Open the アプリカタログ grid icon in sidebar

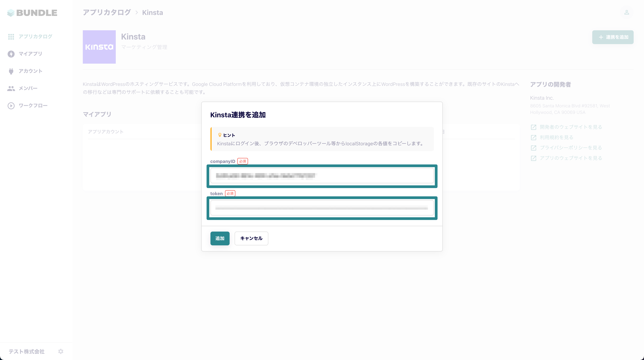click(11, 36)
